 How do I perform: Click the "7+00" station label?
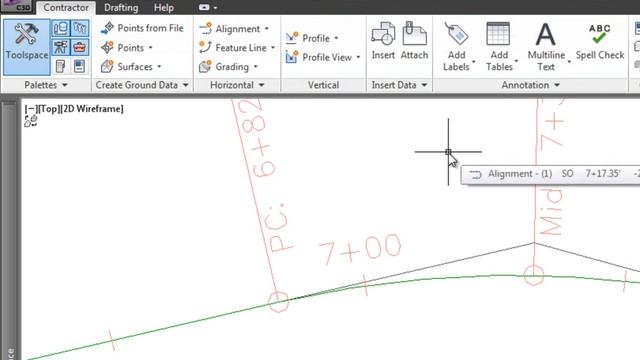(x=360, y=249)
